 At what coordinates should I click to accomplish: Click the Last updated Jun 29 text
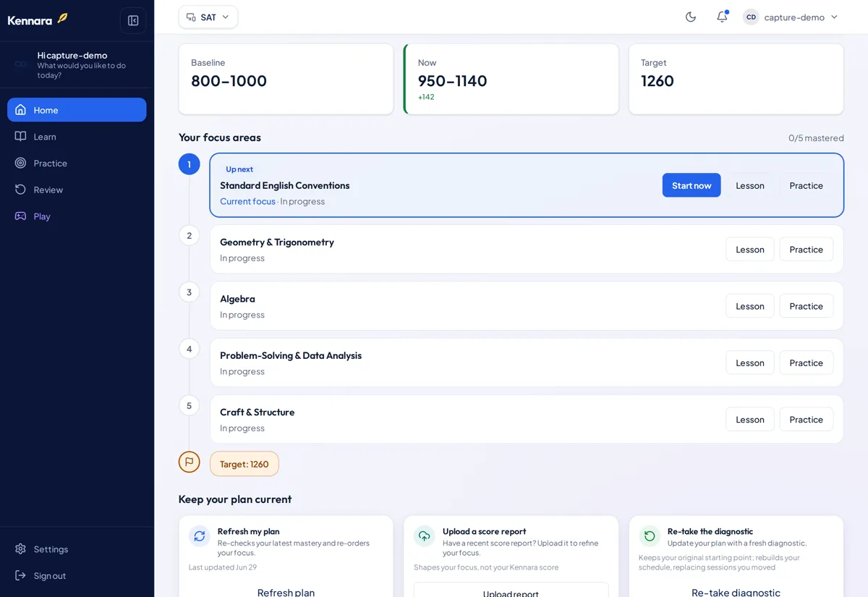(x=223, y=567)
